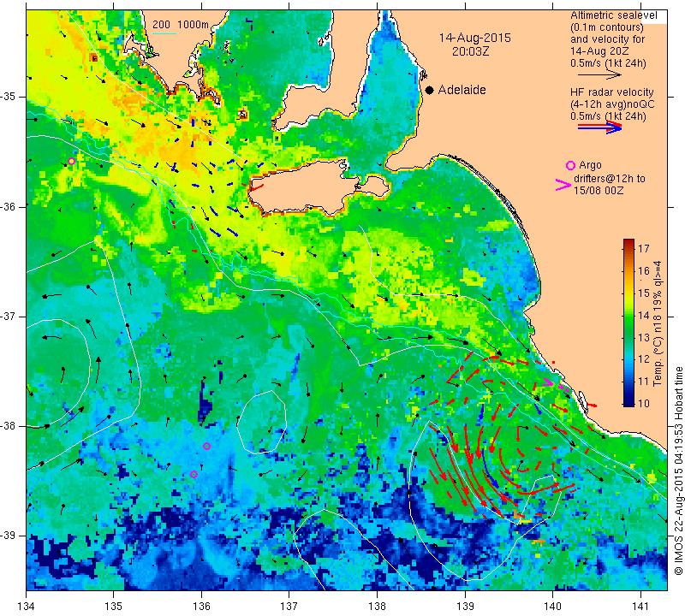This screenshot has width=685, height=616.
Task: Click the Argo float marker near 134.5°E, 35.6°S
Action: (x=72, y=161)
